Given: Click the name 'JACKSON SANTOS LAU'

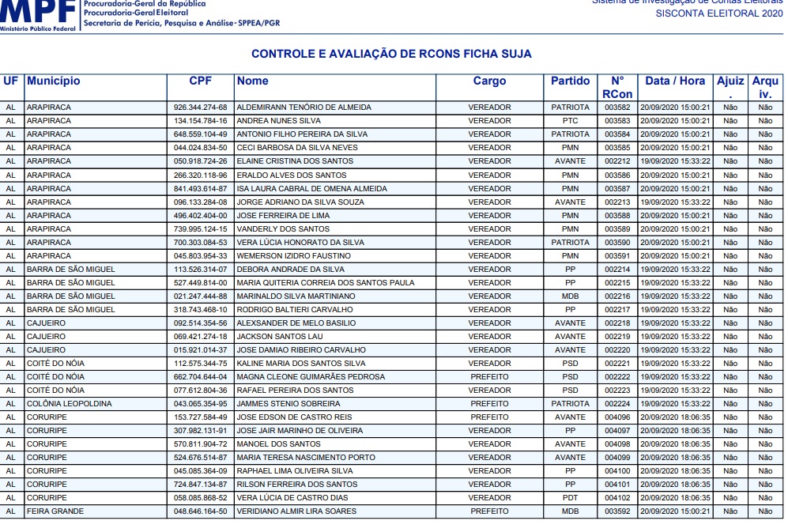Looking at the screenshot, I should tap(280, 337).
